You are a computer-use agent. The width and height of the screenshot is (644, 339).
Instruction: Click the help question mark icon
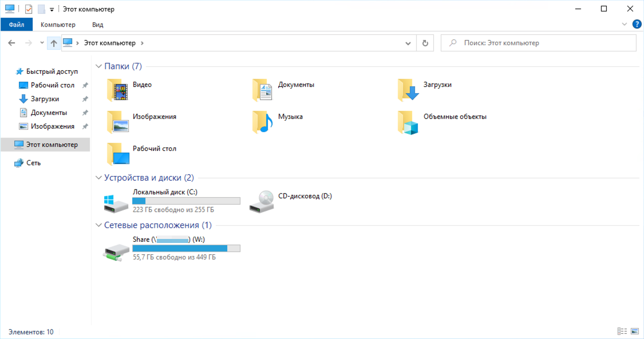[x=636, y=24]
